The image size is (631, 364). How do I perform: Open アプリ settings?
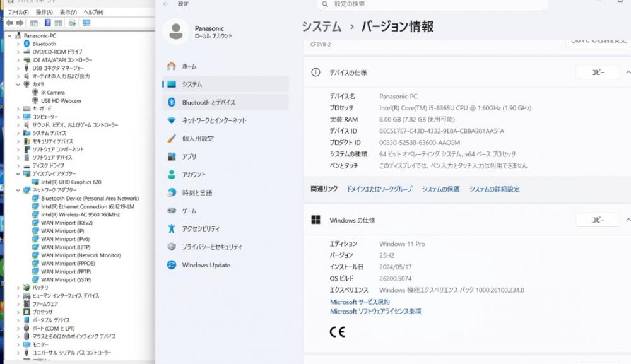point(226,156)
